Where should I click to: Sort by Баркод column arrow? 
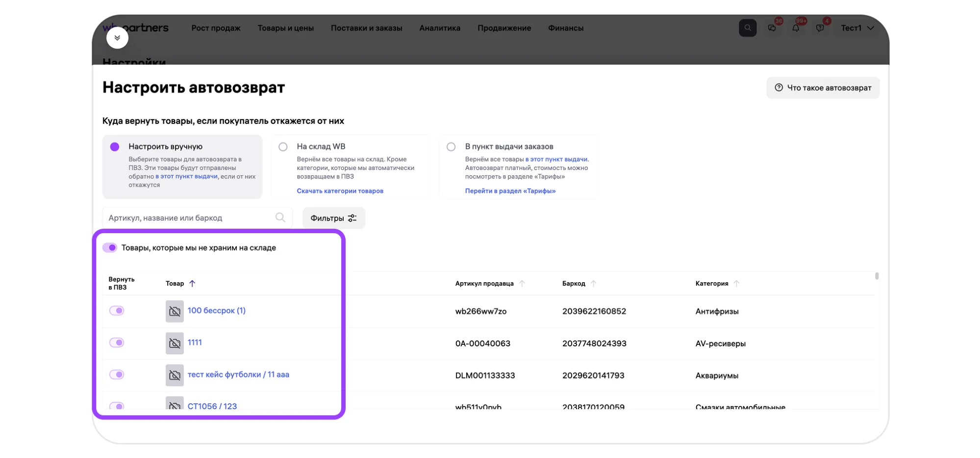[x=593, y=283]
